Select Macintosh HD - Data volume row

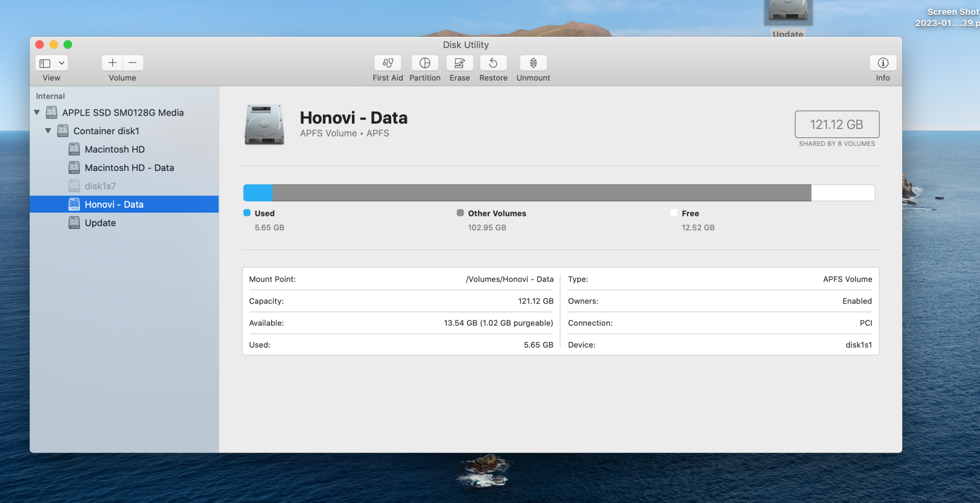point(124,168)
